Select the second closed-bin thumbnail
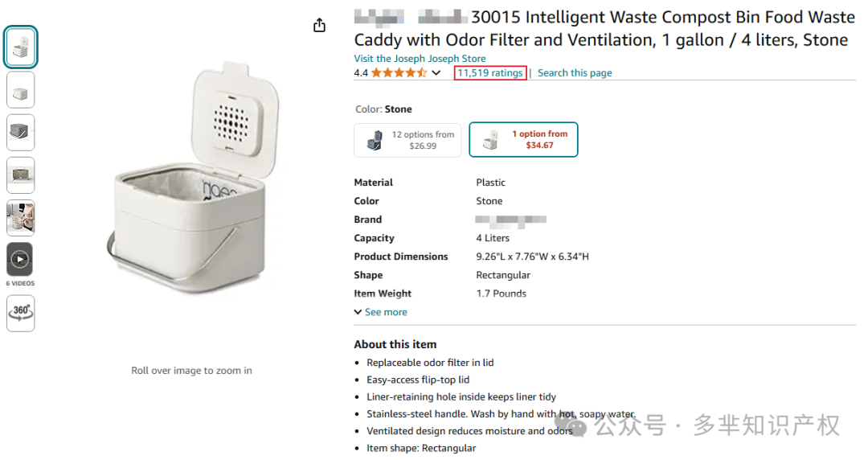 [21, 90]
